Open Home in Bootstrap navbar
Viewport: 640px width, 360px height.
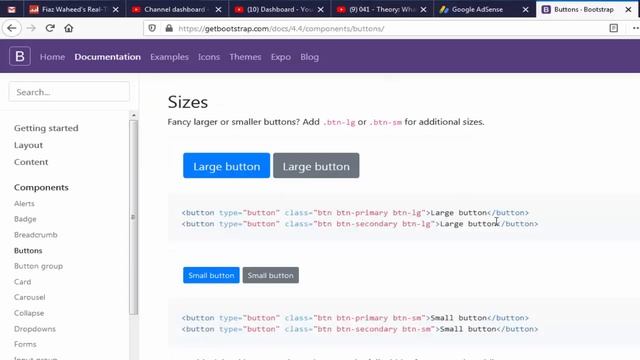coord(52,57)
